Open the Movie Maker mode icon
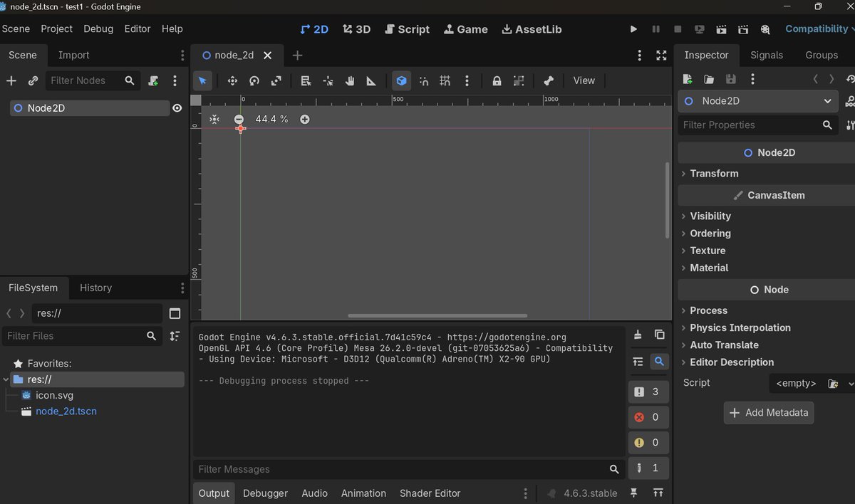The height and width of the screenshot is (504, 855). [765, 29]
